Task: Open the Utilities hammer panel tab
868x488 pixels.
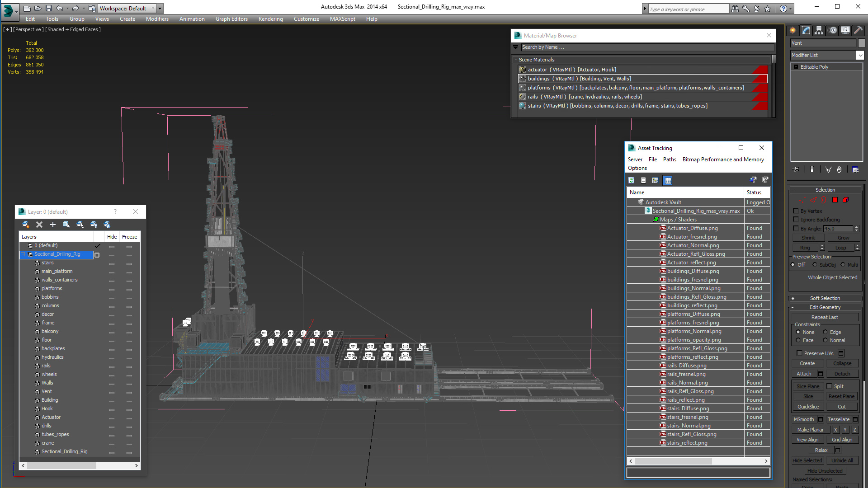Action: [x=858, y=30]
